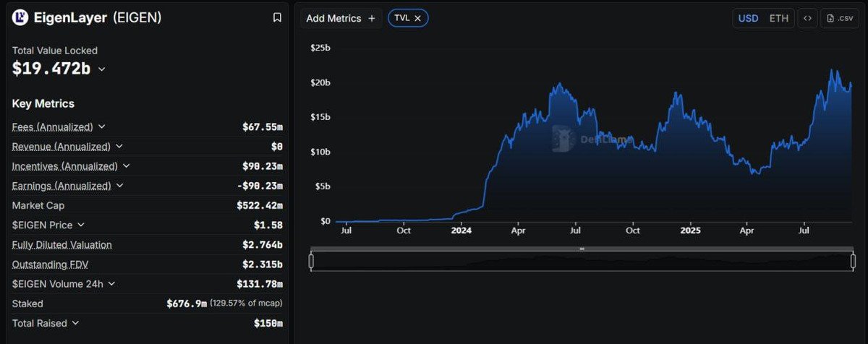Click the 2024 label on chart axis

(x=461, y=231)
